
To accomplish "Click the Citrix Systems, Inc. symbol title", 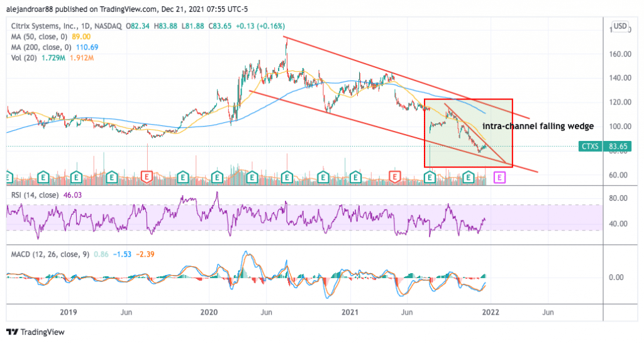I will [x=44, y=26].
